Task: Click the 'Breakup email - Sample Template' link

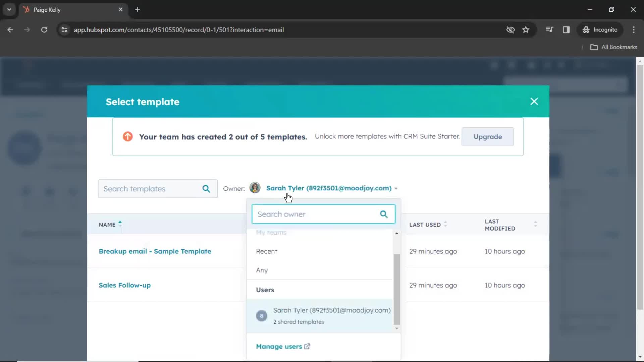Action: pos(155,251)
